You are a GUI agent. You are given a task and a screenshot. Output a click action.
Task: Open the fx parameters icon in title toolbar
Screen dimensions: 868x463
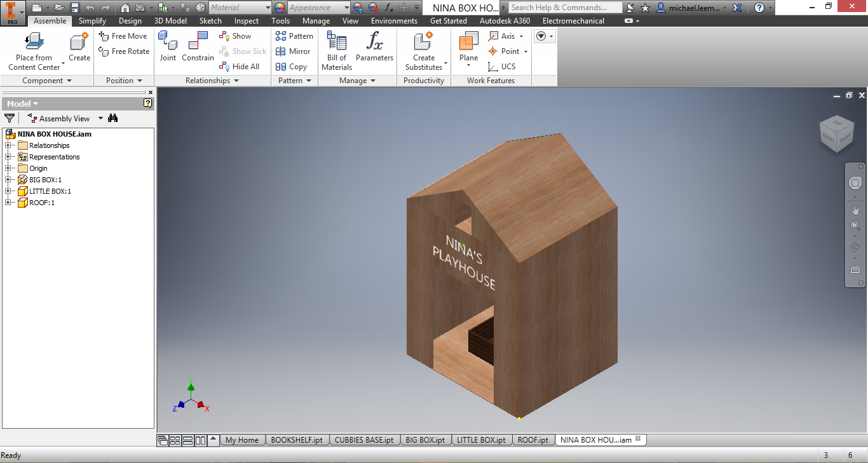[x=389, y=8]
